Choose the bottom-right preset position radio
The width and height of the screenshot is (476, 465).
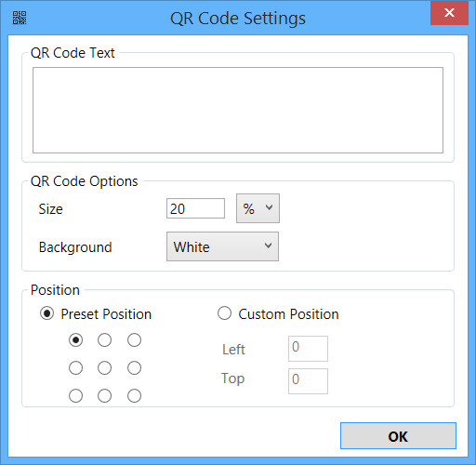tap(134, 396)
